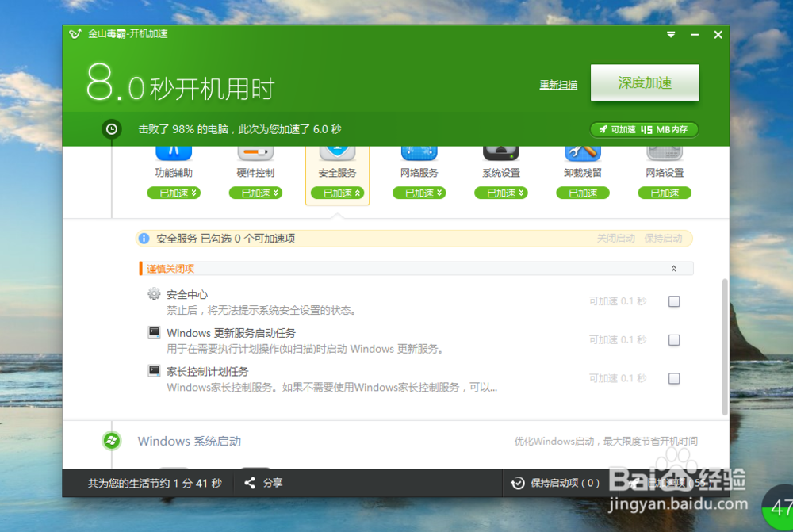Minimize the 金山毒霸 window

[695, 34]
